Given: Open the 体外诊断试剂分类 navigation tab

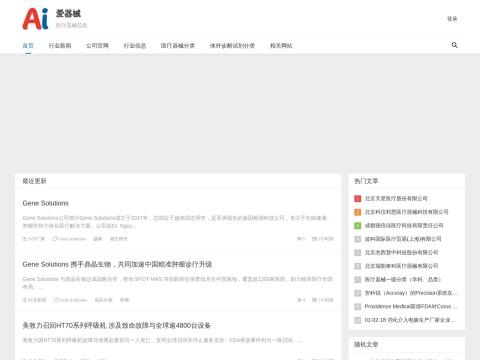Looking at the screenshot, I should point(232,46).
